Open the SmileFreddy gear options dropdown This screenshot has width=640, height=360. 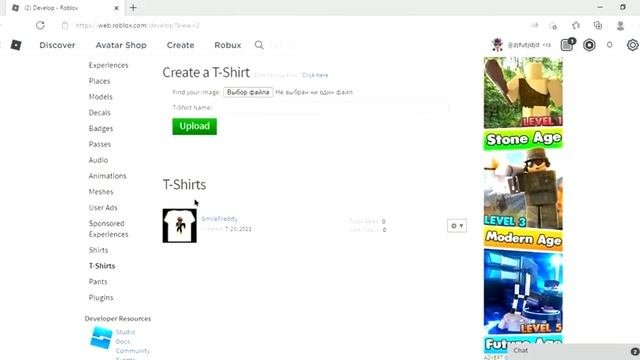tap(457, 226)
